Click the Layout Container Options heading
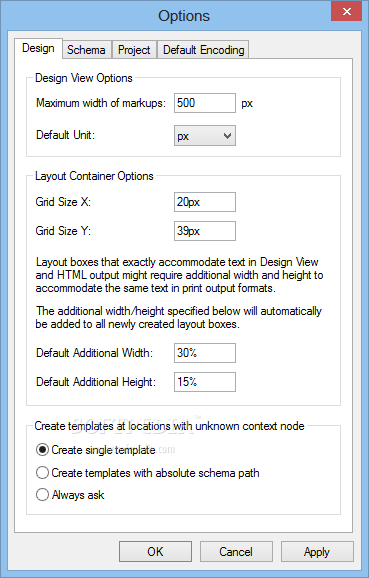Image resolution: width=369 pixels, height=578 pixels. (94, 176)
